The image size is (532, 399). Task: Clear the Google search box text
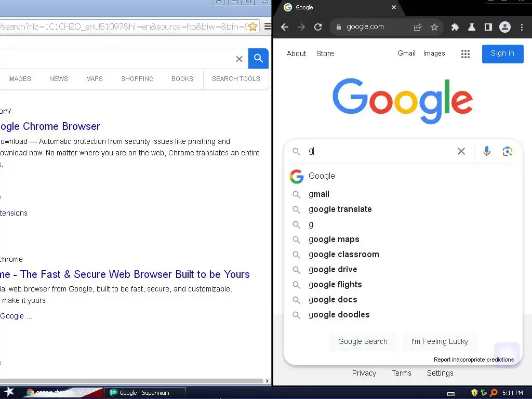coord(461,151)
